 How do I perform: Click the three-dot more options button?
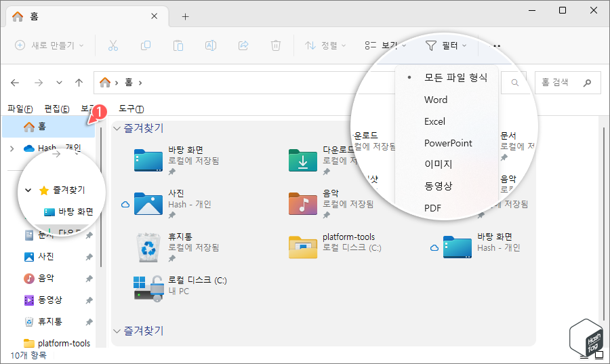(x=497, y=45)
